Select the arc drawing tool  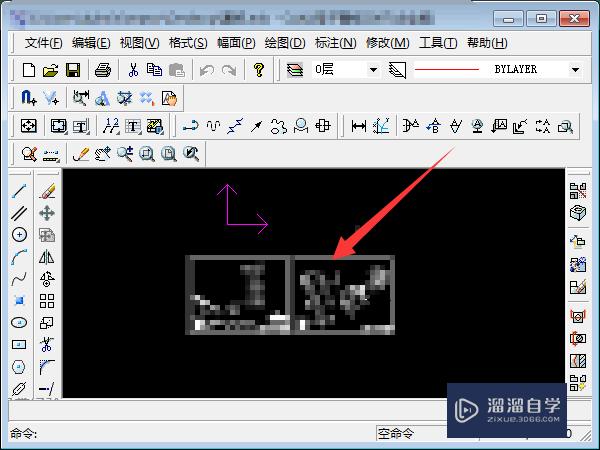click(x=19, y=257)
